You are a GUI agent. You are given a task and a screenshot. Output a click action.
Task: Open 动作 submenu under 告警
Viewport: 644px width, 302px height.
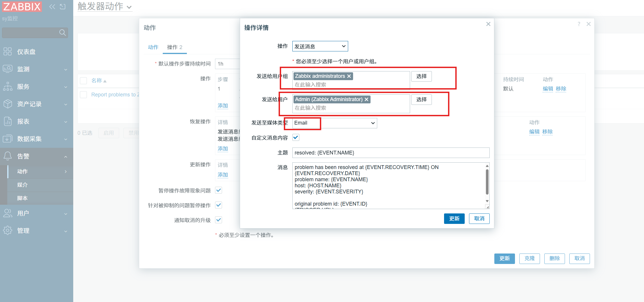pyautogui.click(x=41, y=171)
